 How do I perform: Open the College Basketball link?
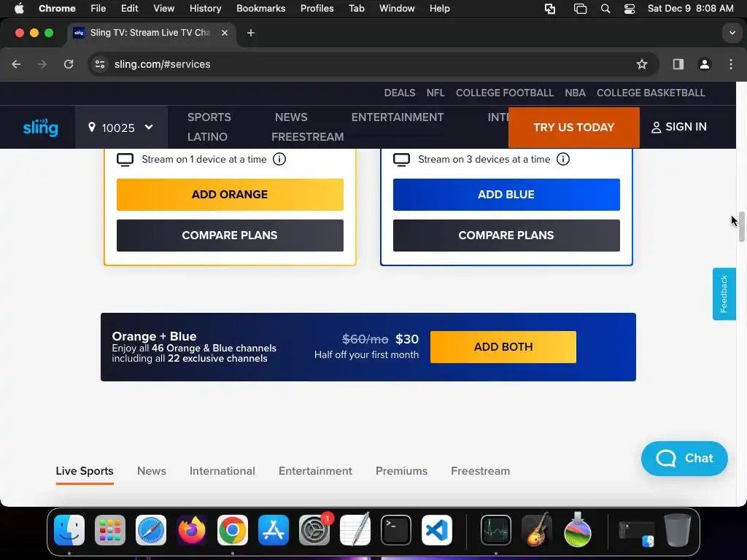[651, 93]
